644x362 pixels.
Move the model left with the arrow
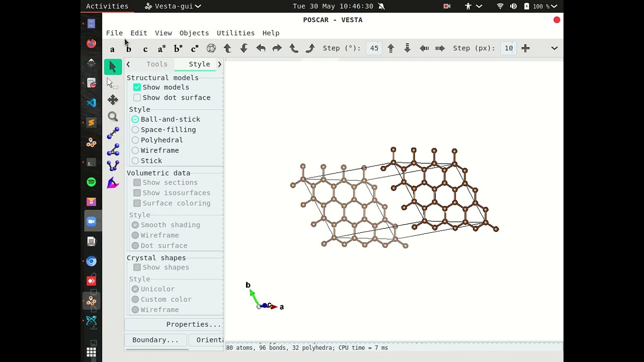tap(424, 48)
